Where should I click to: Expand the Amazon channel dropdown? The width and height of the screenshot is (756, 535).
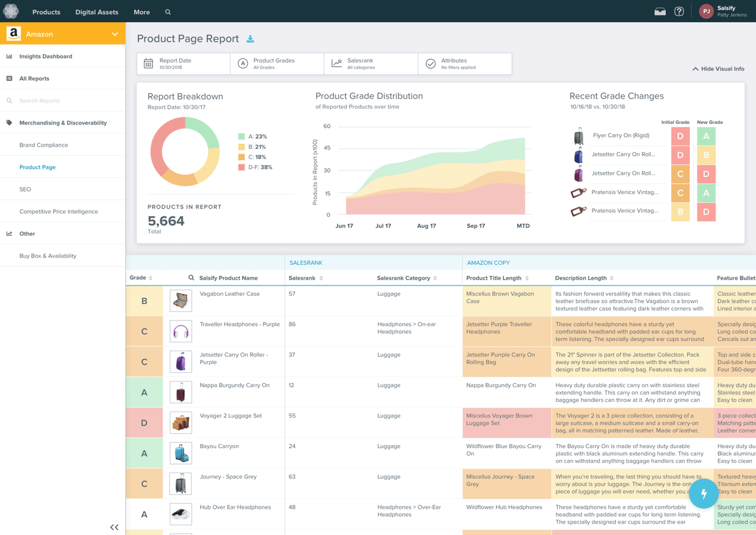[115, 34]
